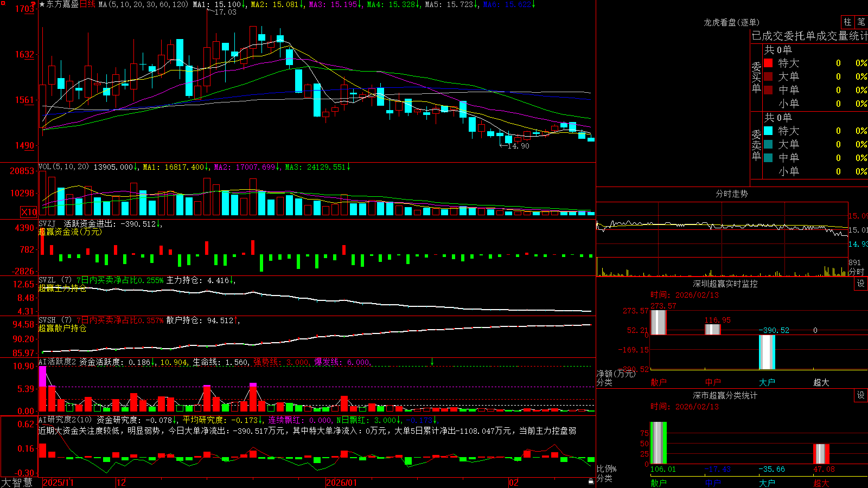Click 超大 label in realtime monitor chart

[821, 382]
